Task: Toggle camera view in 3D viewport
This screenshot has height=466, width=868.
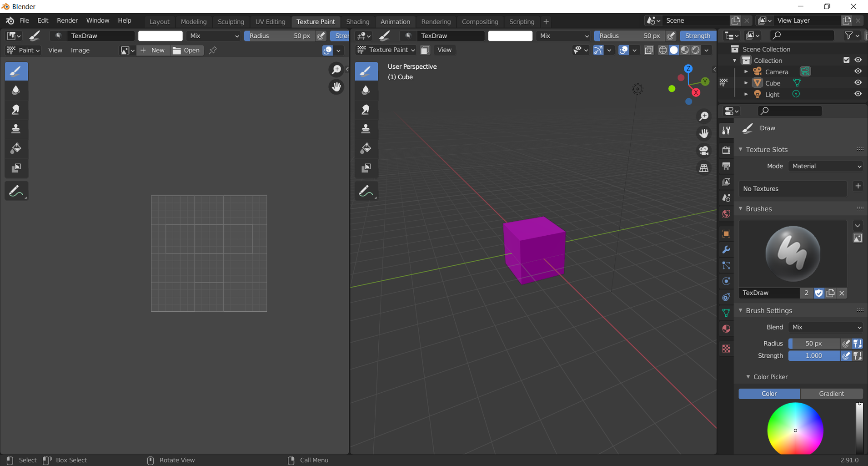Action: coord(704,151)
